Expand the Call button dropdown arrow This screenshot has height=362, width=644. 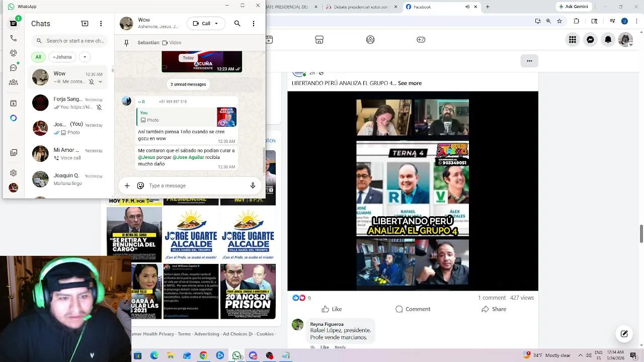pyautogui.click(x=216, y=24)
